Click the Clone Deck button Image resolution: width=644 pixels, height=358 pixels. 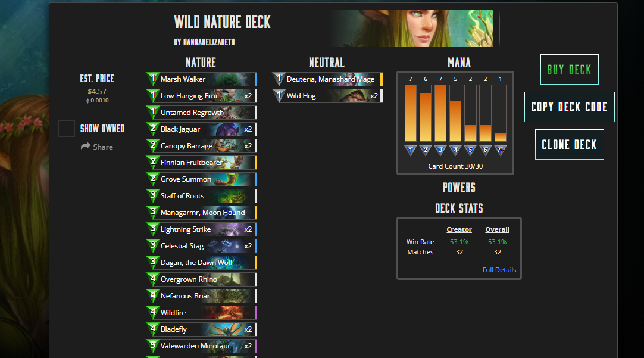[569, 144]
